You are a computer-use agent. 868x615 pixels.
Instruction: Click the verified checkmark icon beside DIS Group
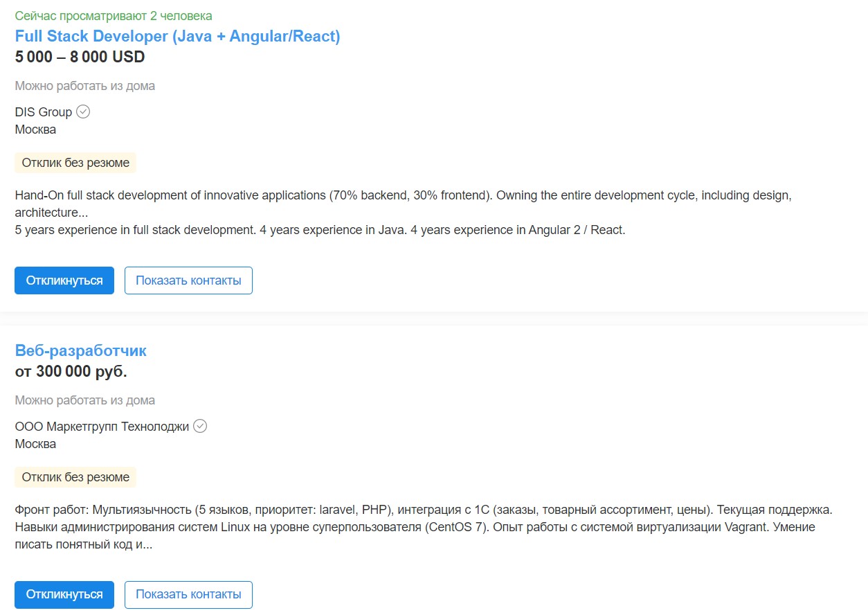tap(83, 112)
